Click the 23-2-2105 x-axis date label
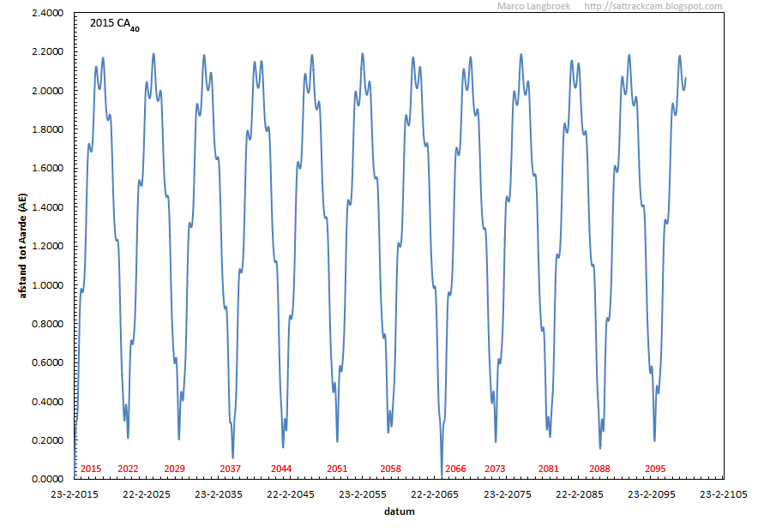The width and height of the screenshot is (758, 532). click(x=726, y=494)
